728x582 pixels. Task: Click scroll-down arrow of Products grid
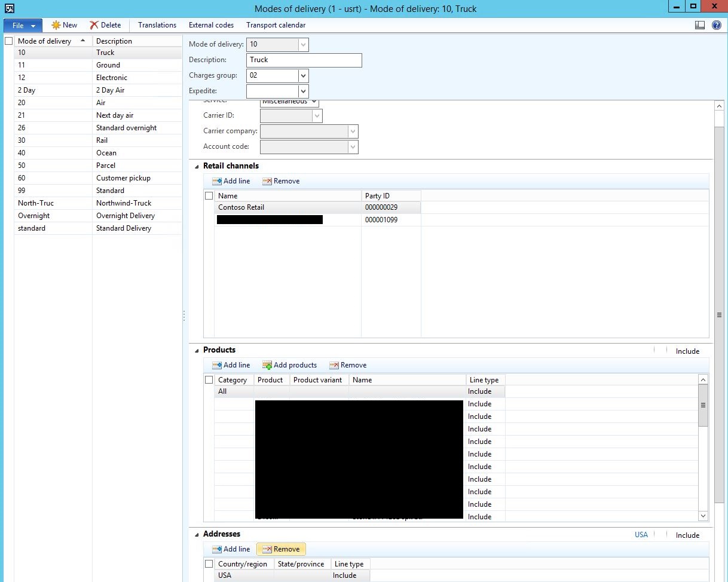[x=703, y=516]
